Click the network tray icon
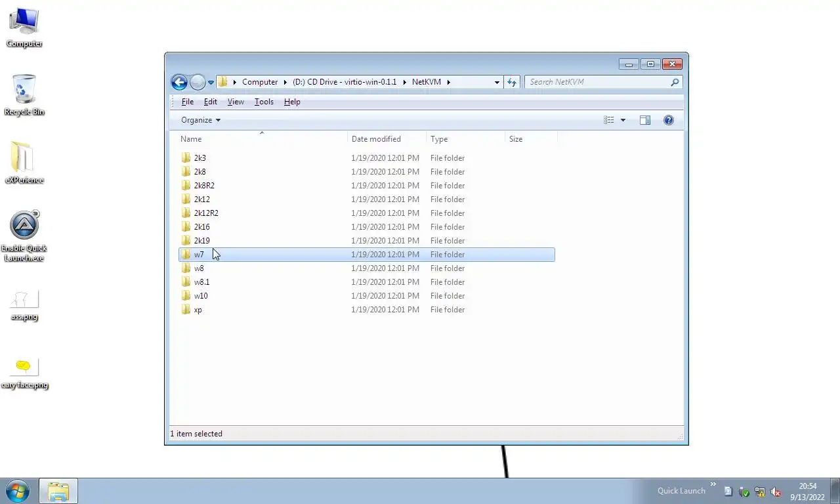Screen dimensions: 840x504 (760, 492)
